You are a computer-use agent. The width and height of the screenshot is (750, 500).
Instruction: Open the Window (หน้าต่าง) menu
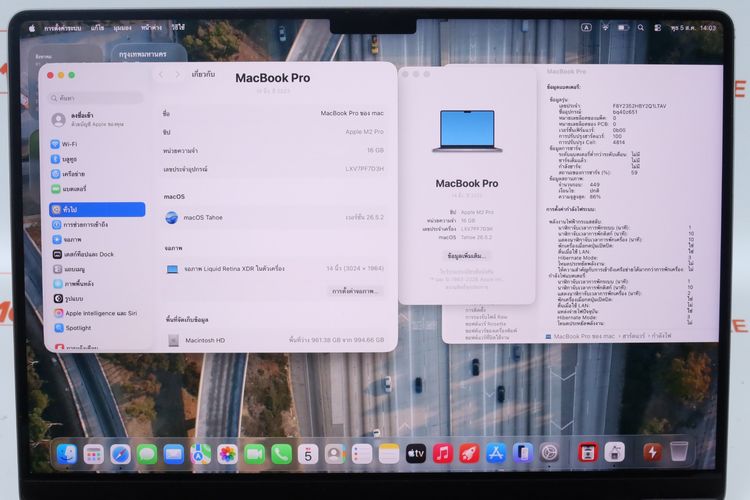coord(152,28)
